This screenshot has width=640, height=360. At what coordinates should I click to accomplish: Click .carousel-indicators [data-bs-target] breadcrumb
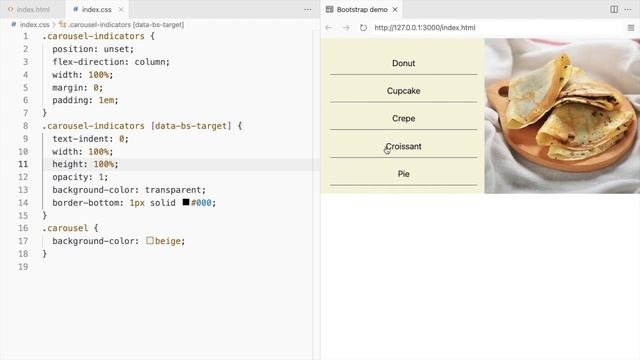[126, 25]
